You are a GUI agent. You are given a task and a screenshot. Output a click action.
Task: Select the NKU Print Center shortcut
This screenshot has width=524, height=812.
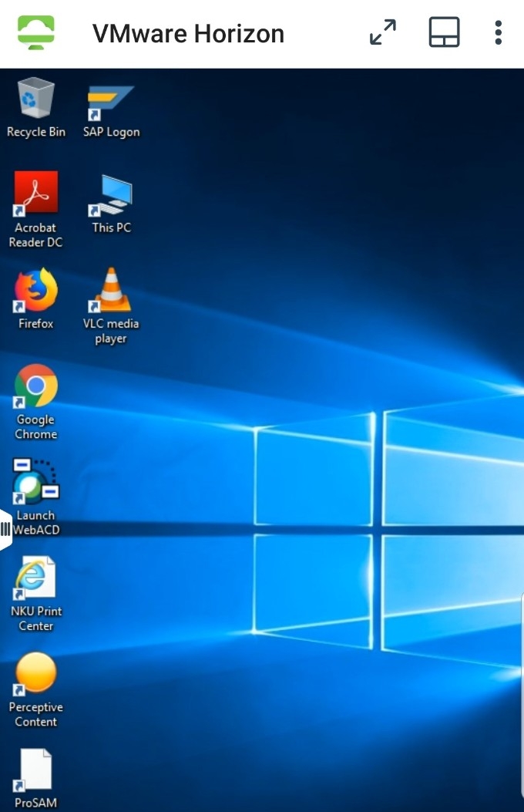click(x=35, y=594)
